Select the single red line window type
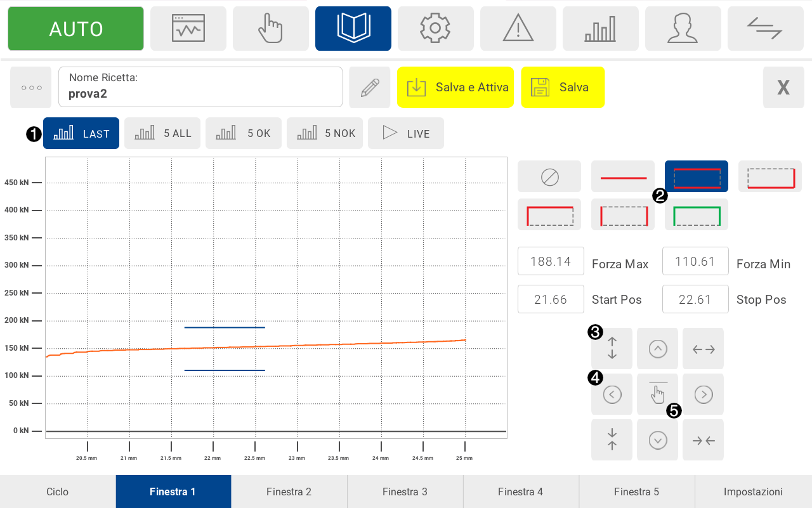Image resolution: width=812 pixels, height=508 pixels. [x=623, y=176]
